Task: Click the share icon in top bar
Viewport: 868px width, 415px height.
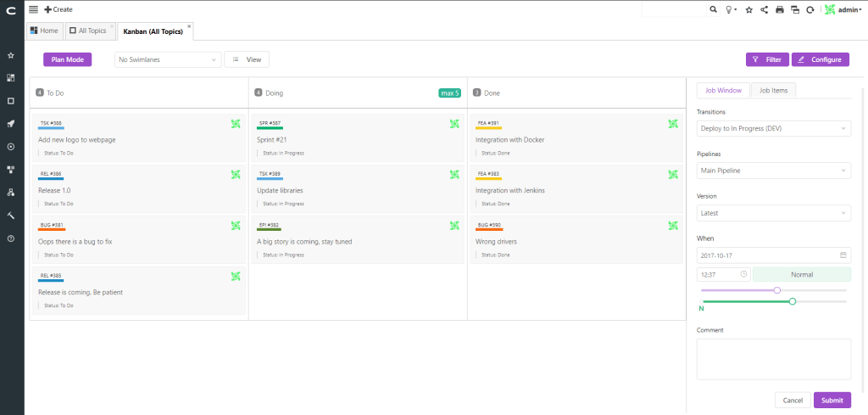Action: click(765, 9)
